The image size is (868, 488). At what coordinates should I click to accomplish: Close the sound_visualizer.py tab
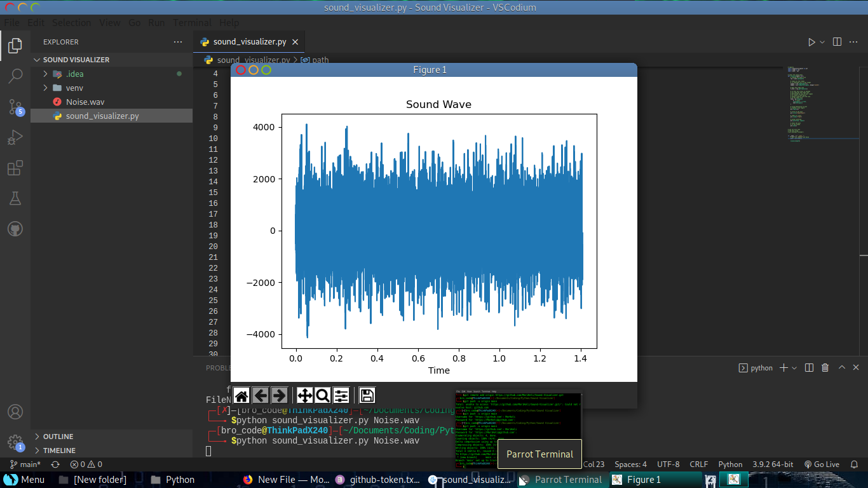tap(295, 42)
